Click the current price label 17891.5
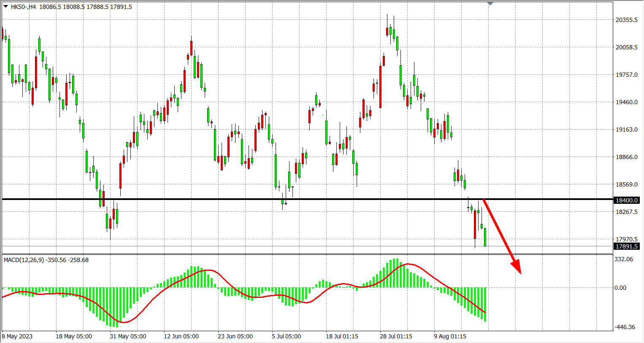644x343 pixels. (627, 246)
